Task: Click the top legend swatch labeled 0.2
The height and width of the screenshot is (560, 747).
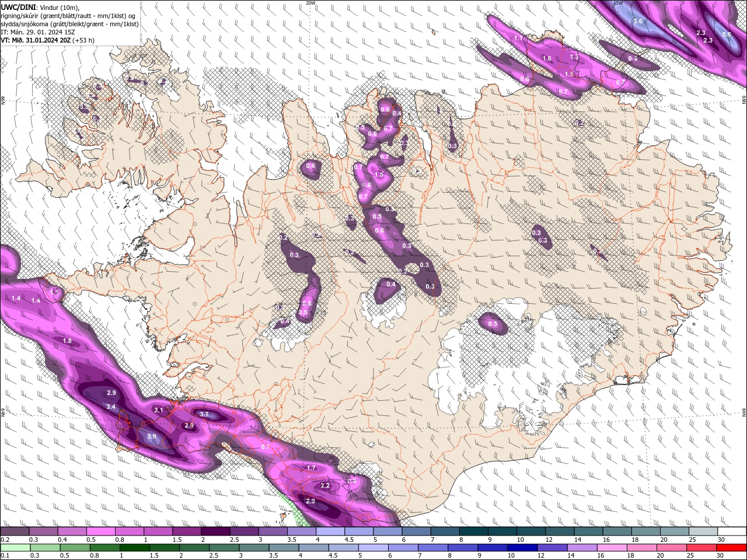Action: click(15, 531)
